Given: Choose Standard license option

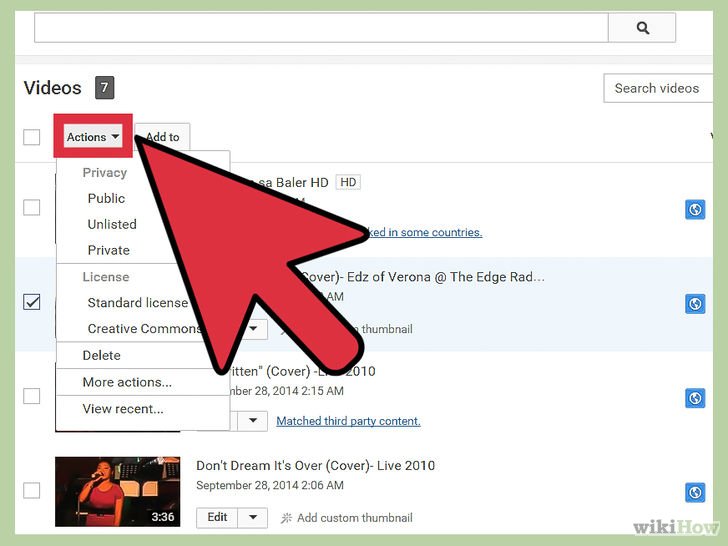Looking at the screenshot, I should coord(137,303).
